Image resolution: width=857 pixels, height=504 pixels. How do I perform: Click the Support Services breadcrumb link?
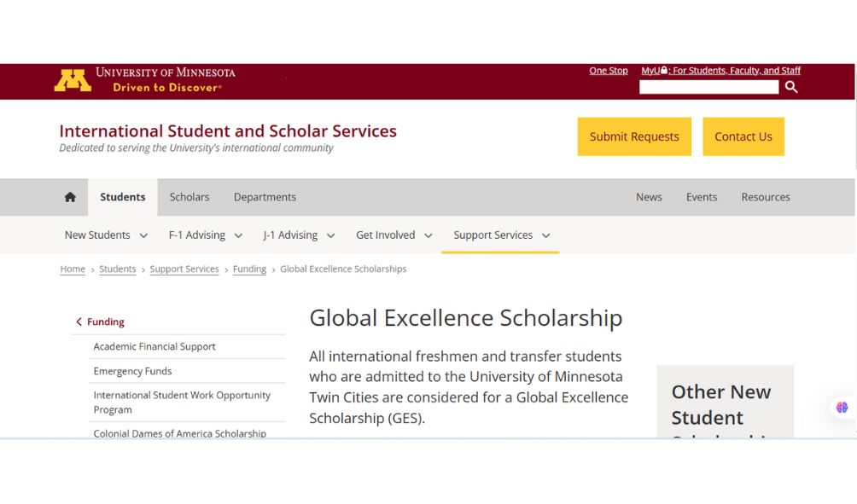(x=184, y=269)
